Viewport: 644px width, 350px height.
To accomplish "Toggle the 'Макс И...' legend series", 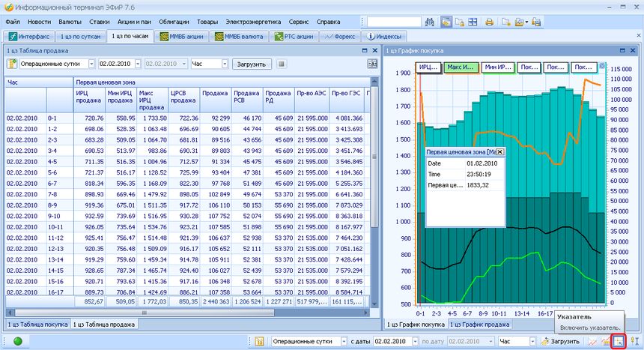I will click(x=461, y=67).
